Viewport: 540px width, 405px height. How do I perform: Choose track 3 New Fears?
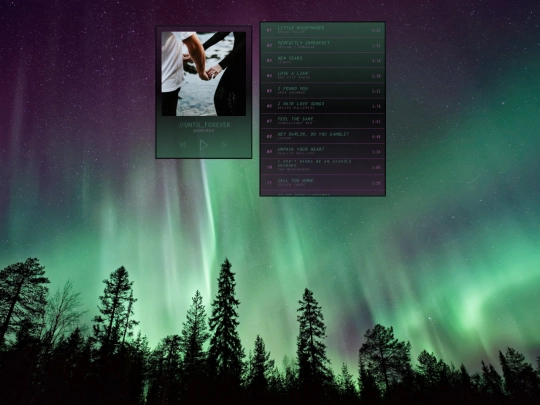tap(322, 60)
